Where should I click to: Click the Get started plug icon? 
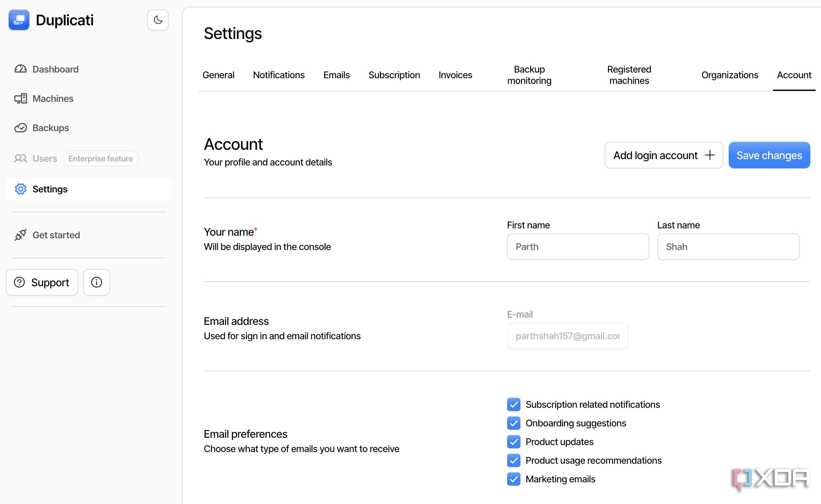click(20, 235)
